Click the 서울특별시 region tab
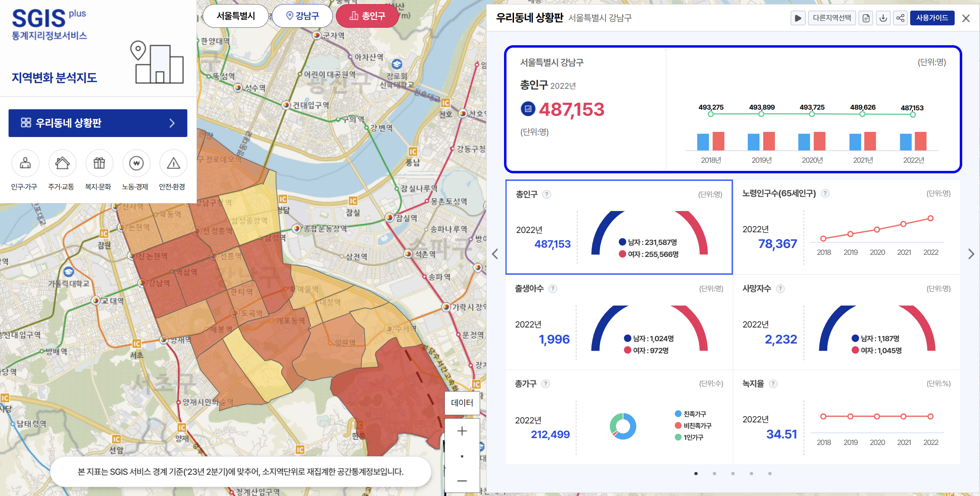Image resolution: width=980 pixels, height=496 pixels. point(236,16)
